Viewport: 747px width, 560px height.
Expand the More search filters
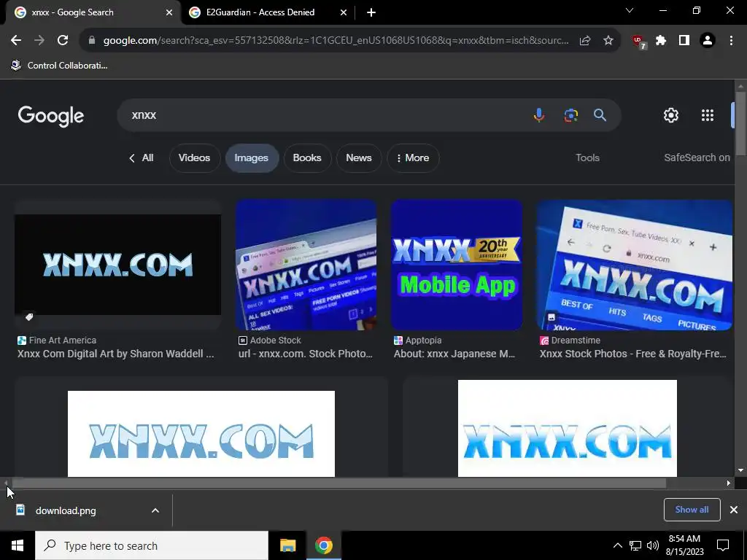[413, 158]
